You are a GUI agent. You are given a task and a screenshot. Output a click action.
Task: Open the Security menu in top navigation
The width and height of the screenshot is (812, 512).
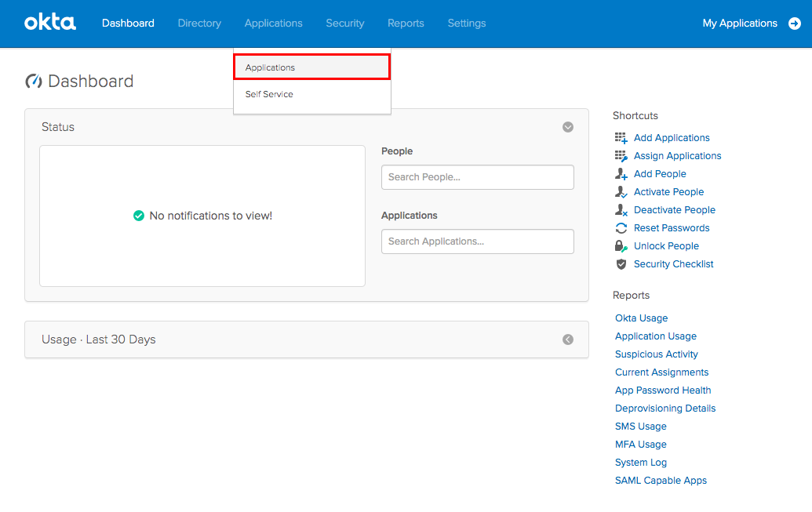click(345, 24)
